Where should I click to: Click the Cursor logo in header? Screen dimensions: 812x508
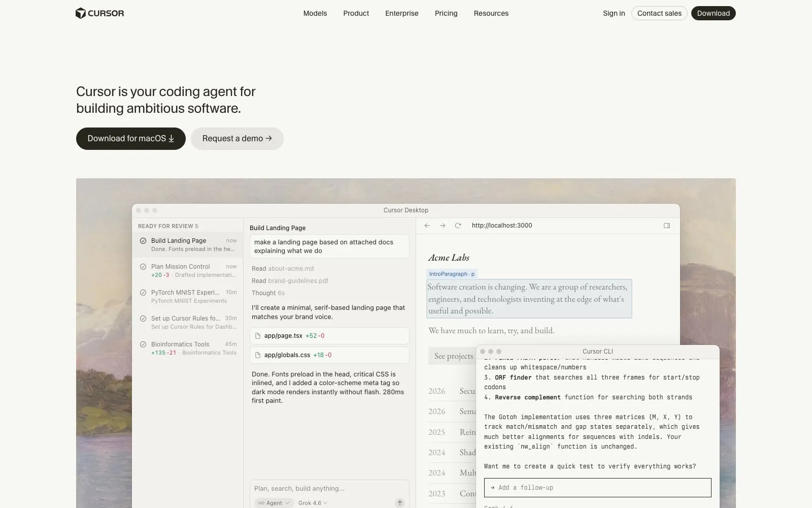point(99,13)
